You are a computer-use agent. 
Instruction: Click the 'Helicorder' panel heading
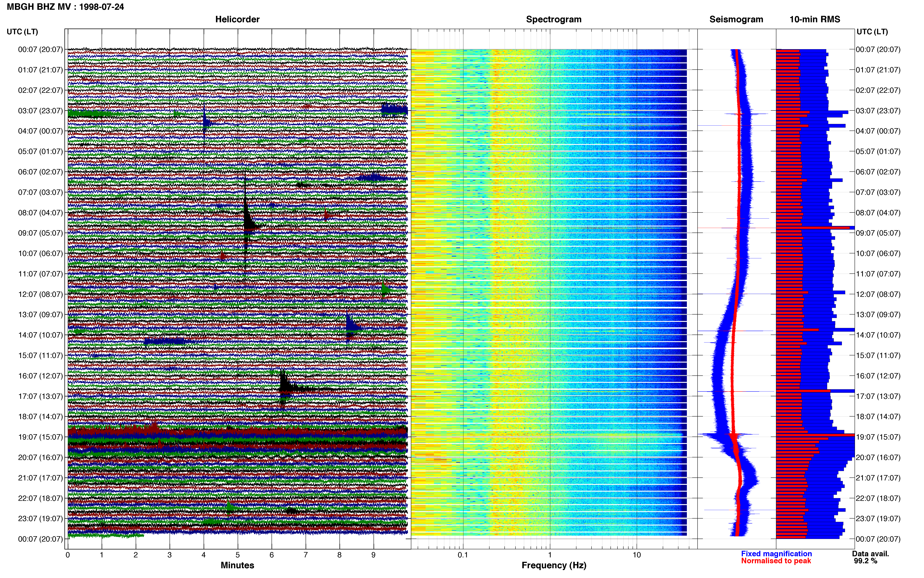(x=237, y=20)
